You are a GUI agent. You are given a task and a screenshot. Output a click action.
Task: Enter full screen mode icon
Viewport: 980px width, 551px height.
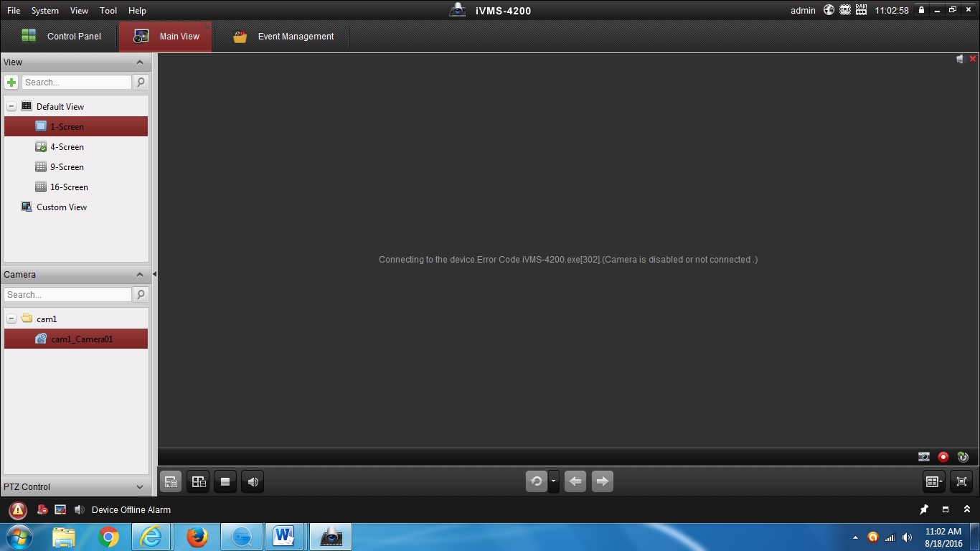(x=962, y=482)
